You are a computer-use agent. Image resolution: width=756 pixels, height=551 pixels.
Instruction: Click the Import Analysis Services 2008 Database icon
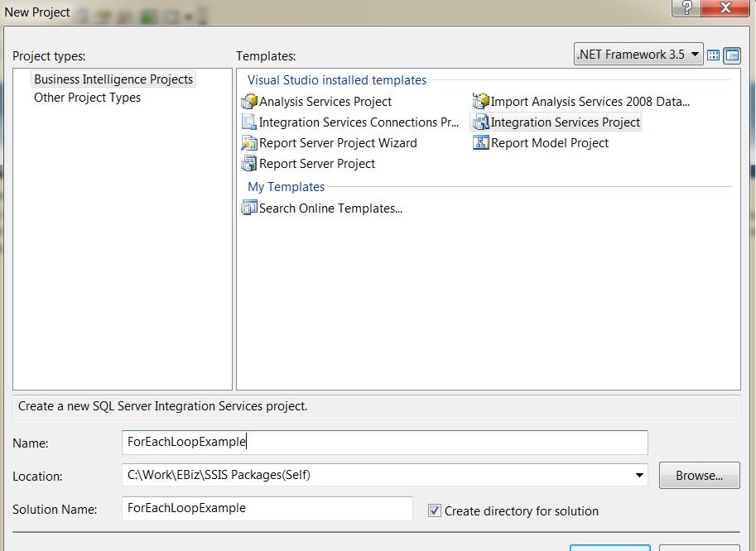[480, 102]
